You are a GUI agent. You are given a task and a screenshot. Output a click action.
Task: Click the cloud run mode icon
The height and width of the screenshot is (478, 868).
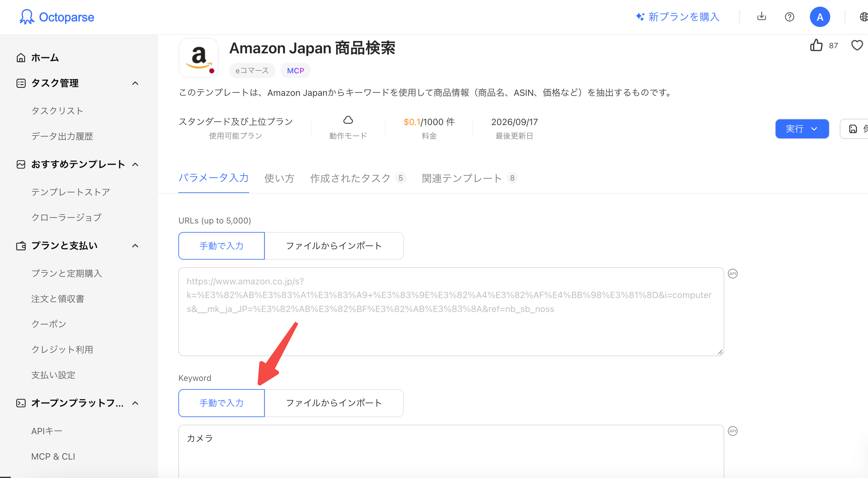coord(348,120)
